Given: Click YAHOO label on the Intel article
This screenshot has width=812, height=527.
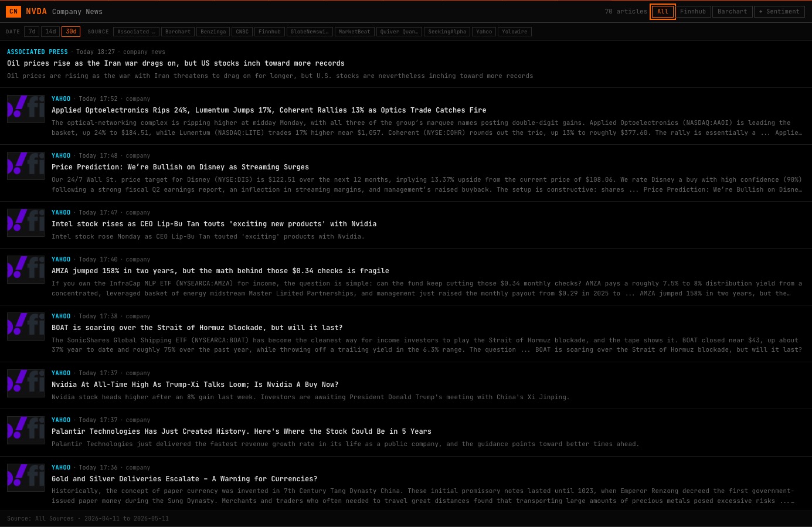Looking at the screenshot, I should [61, 213].
